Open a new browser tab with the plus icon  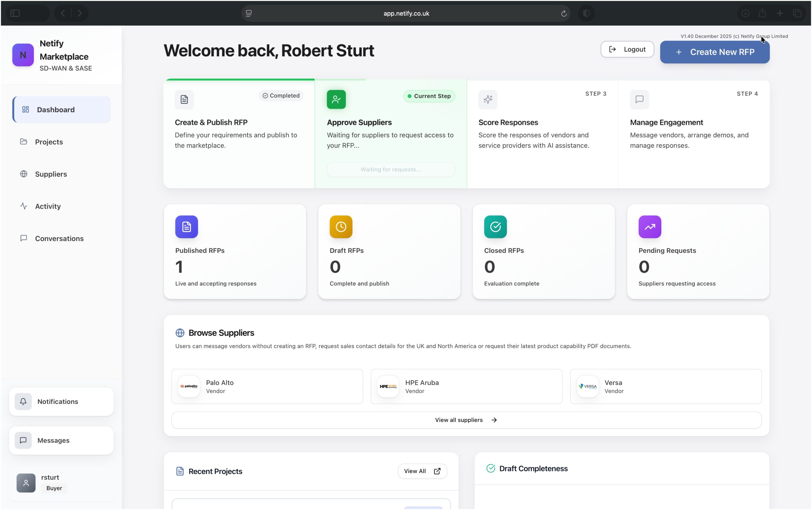pos(780,14)
